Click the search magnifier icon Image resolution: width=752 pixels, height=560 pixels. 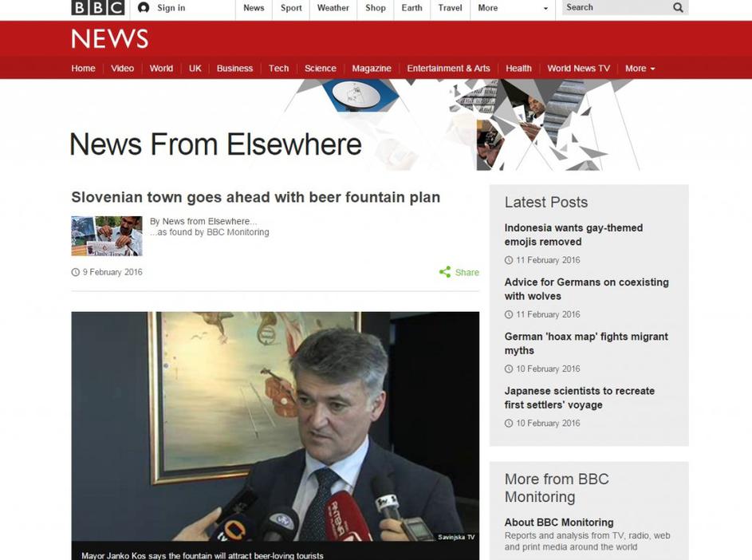pos(678,8)
